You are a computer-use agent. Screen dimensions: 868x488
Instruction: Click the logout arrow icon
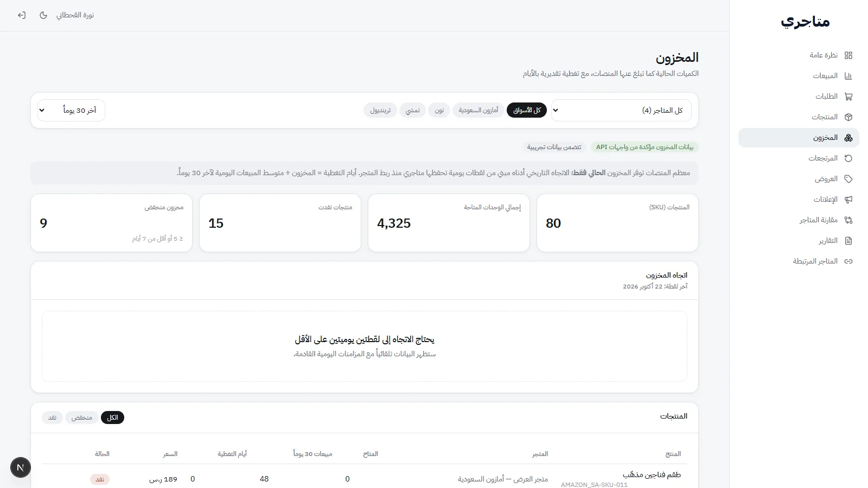22,15
